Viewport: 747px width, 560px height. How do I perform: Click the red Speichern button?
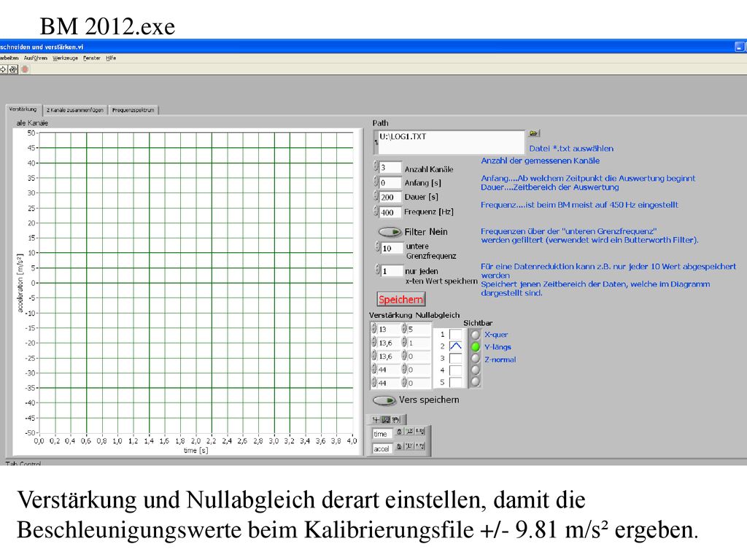tap(400, 299)
